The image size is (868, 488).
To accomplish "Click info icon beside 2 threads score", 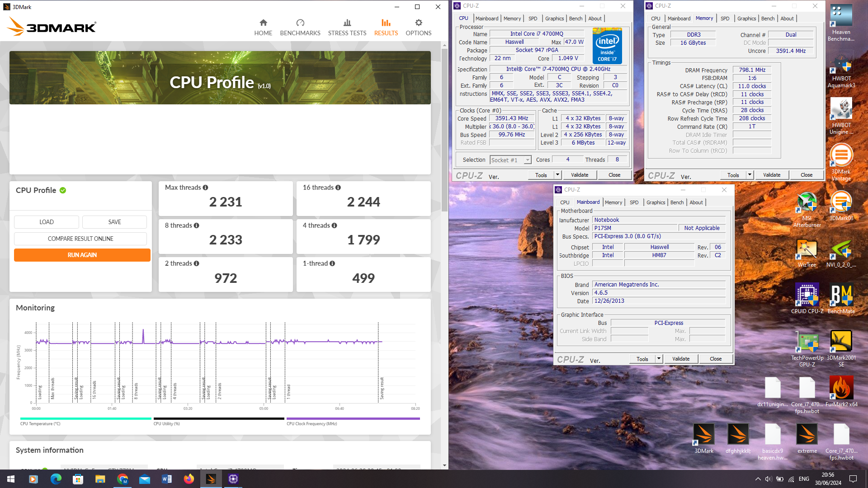I will pyautogui.click(x=196, y=263).
